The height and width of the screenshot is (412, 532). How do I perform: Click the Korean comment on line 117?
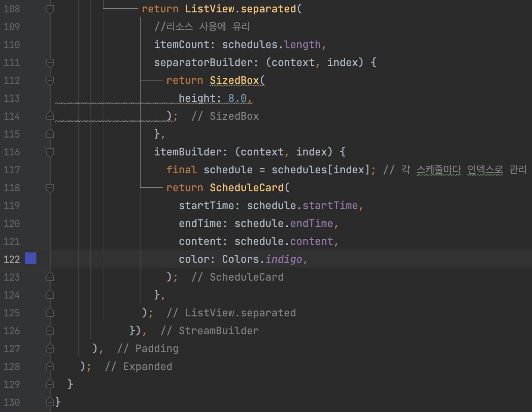(455, 170)
